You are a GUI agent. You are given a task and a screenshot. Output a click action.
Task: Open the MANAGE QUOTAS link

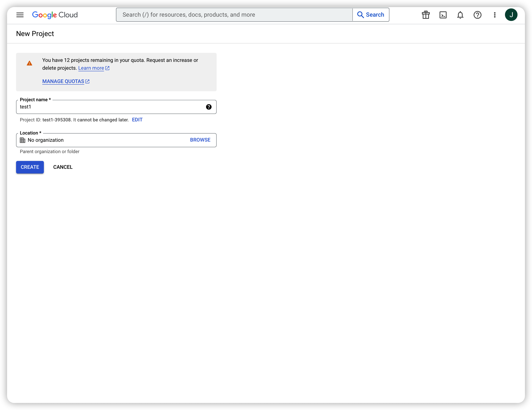coord(66,81)
